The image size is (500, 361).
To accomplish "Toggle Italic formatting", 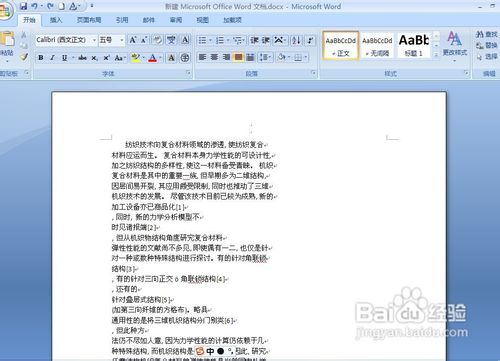I will pos(52,58).
